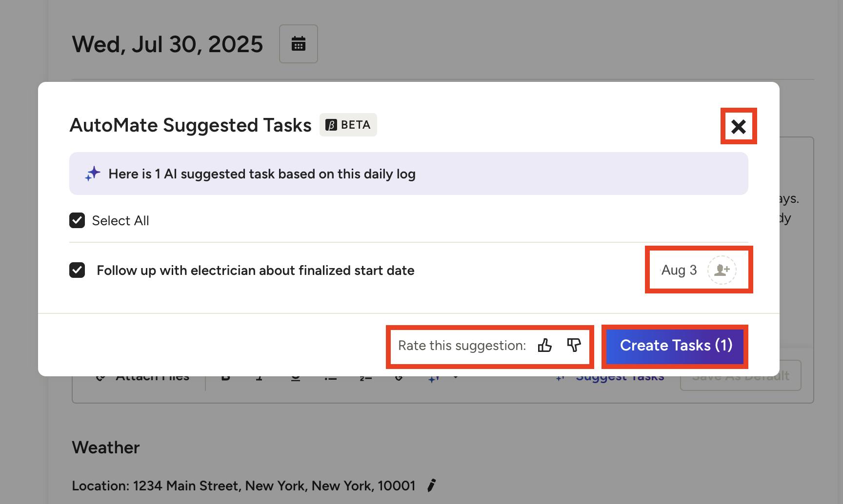Viewport: 843px width, 504px height.
Task: Click the thumbs down rating icon
Action: pyautogui.click(x=574, y=346)
